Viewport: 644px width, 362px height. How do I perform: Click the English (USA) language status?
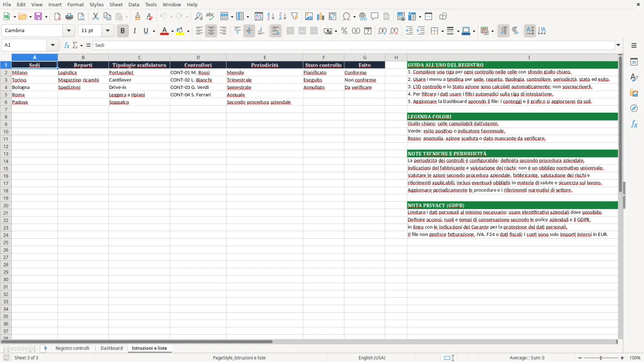(372, 358)
